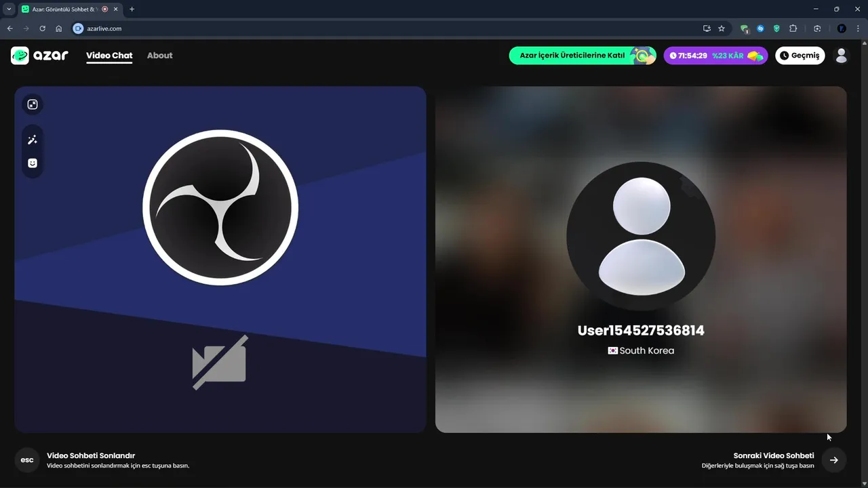Screen dimensions: 868x488
Task: Click the South Korea country label
Action: coord(641,350)
